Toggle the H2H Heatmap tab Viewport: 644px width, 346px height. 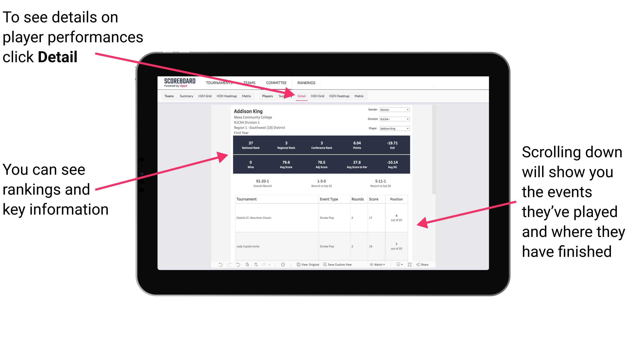(340, 96)
